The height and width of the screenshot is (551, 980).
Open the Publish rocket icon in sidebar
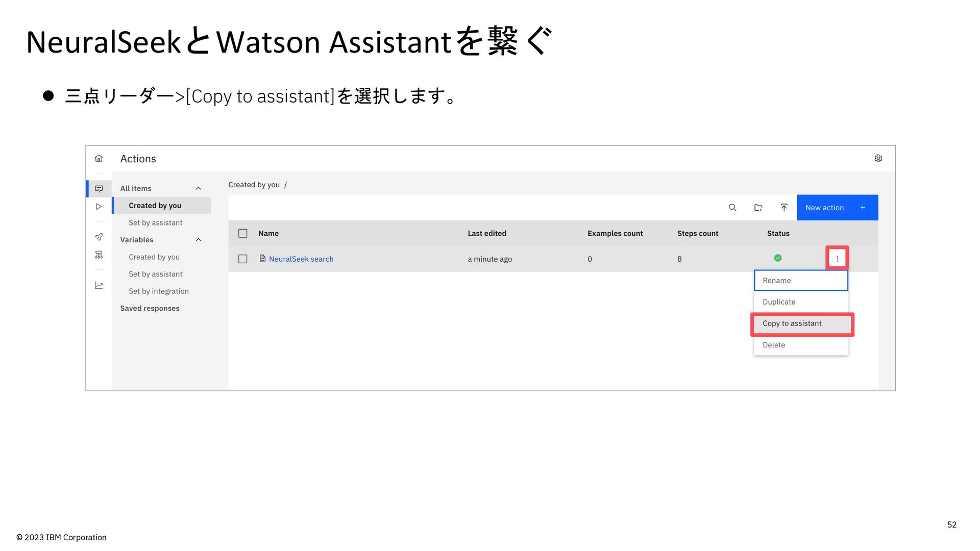click(x=99, y=237)
